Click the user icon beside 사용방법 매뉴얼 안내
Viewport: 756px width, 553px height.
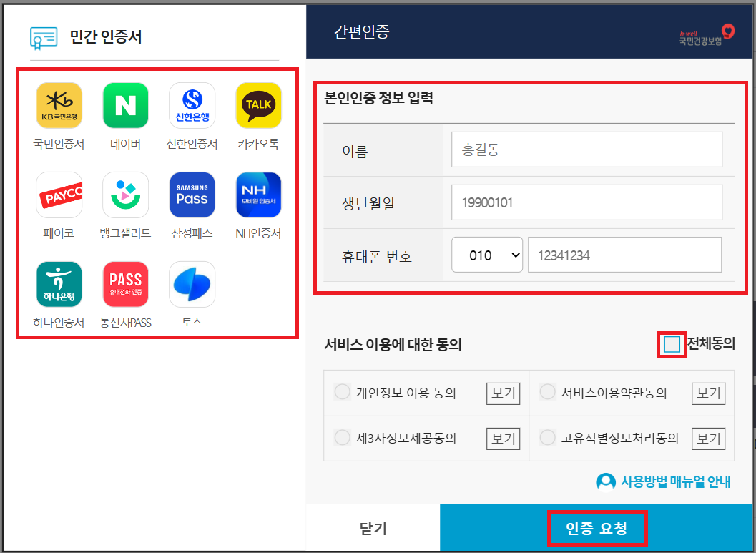point(606,481)
